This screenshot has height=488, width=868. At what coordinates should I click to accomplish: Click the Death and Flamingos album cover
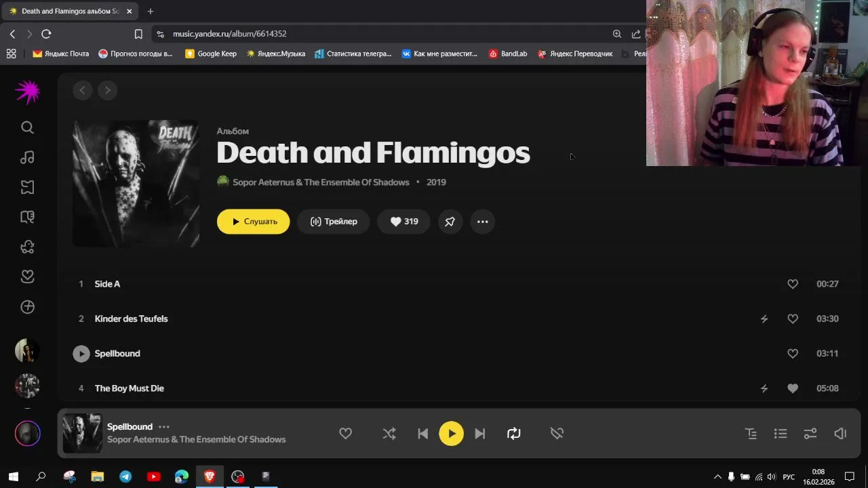coord(136,184)
